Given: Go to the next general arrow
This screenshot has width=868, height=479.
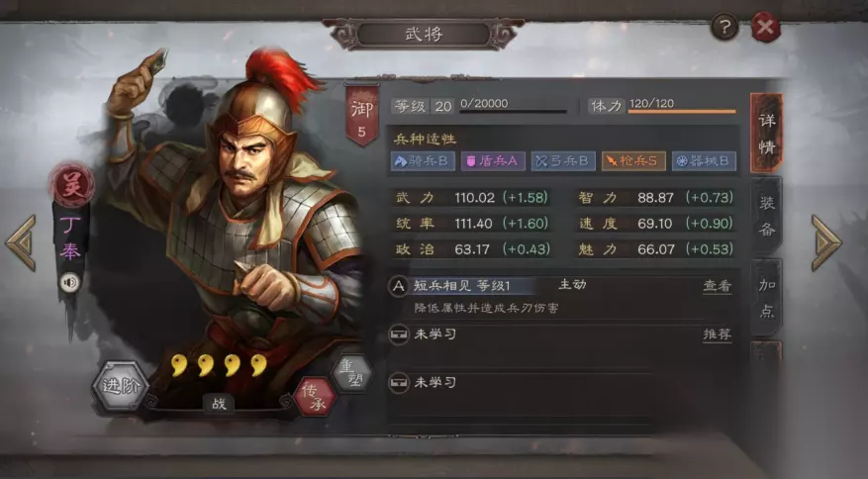Looking at the screenshot, I should pyautogui.click(x=826, y=243).
